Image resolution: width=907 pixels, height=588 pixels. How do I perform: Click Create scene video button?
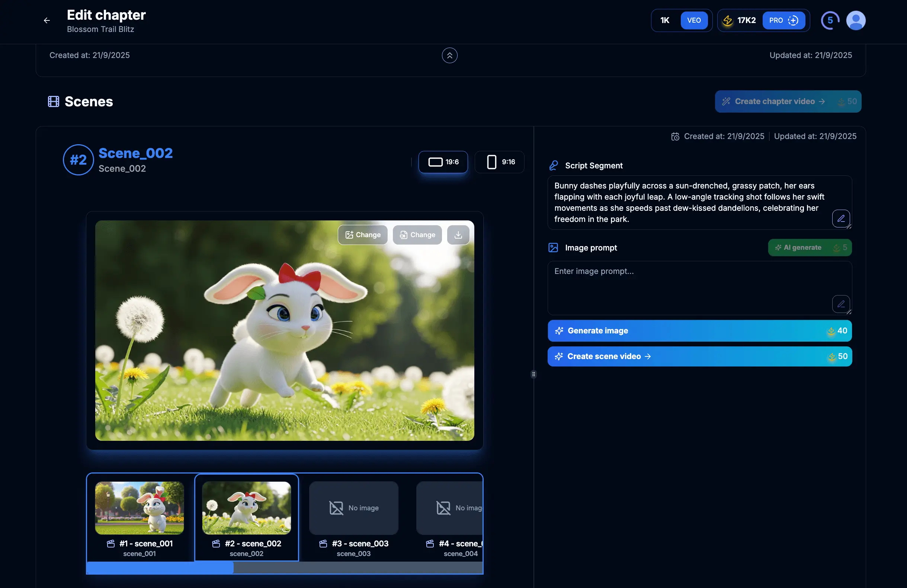pyautogui.click(x=699, y=356)
